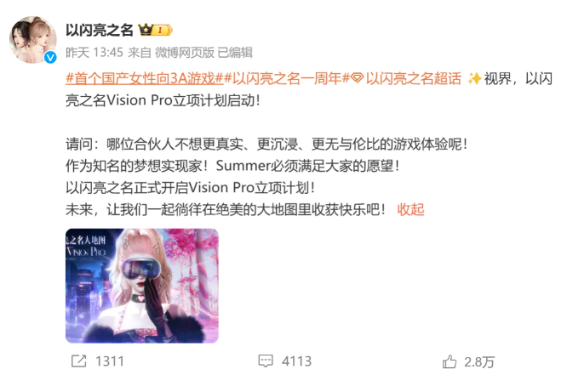Click the sparkle emoji before 视界
Image resolution: width=567 pixels, height=392 pixels.
[x=474, y=78]
